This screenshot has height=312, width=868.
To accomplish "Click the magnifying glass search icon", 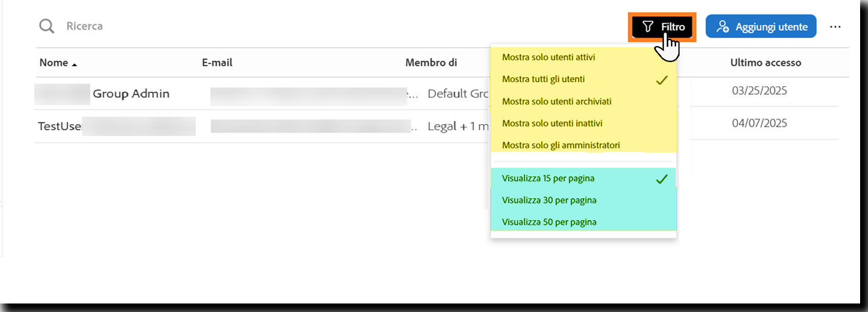I will [47, 26].
